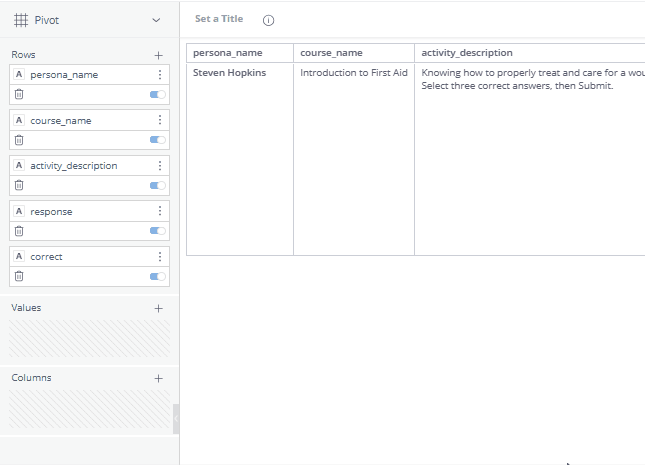Switch off the response field toggle

coord(158,231)
